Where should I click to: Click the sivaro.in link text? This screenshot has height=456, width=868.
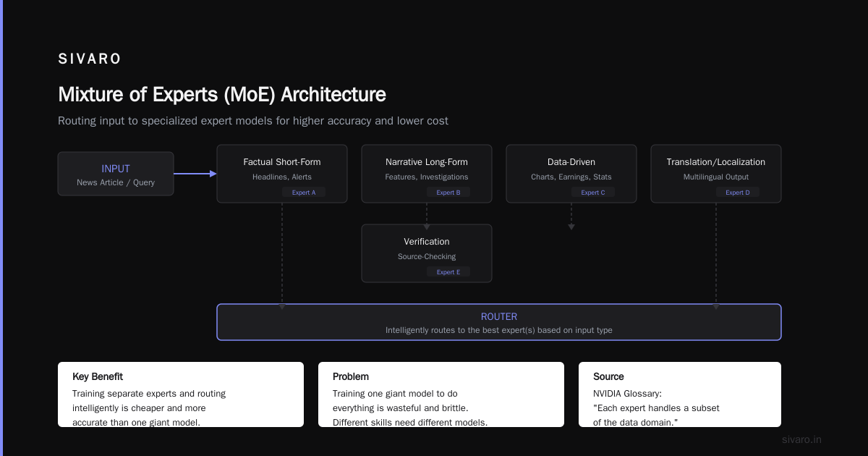tap(801, 439)
